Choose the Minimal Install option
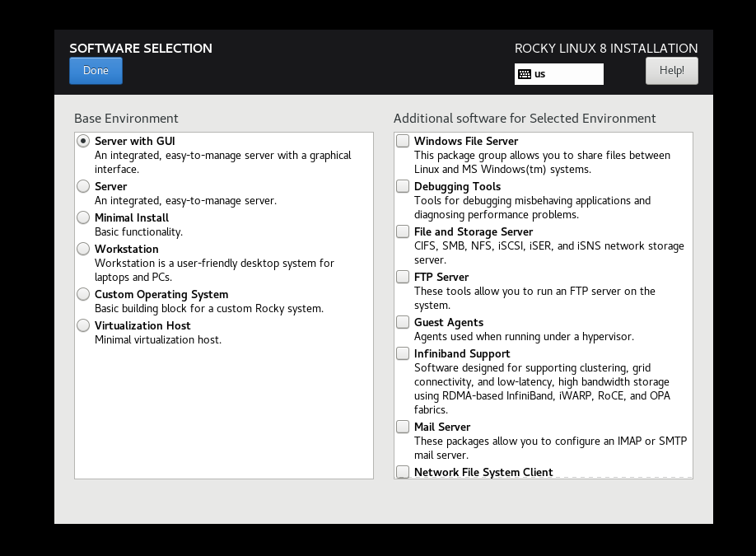This screenshot has height=556, width=756. coord(83,217)
